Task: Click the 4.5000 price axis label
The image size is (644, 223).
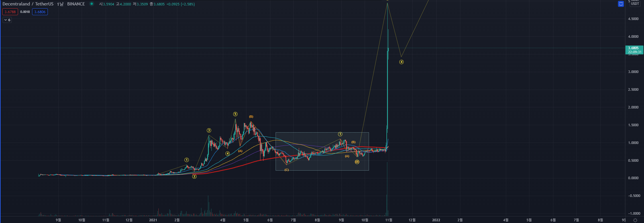Action: point(633,19)
